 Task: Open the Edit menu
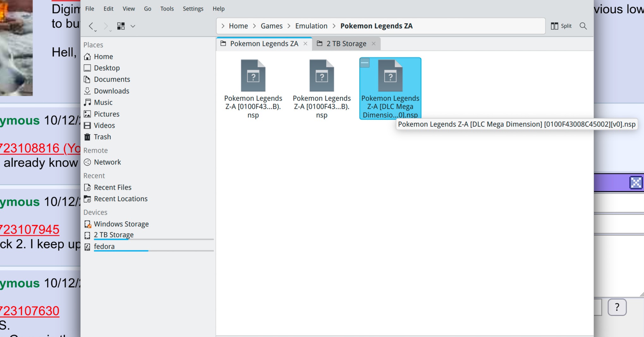point(108,9)
